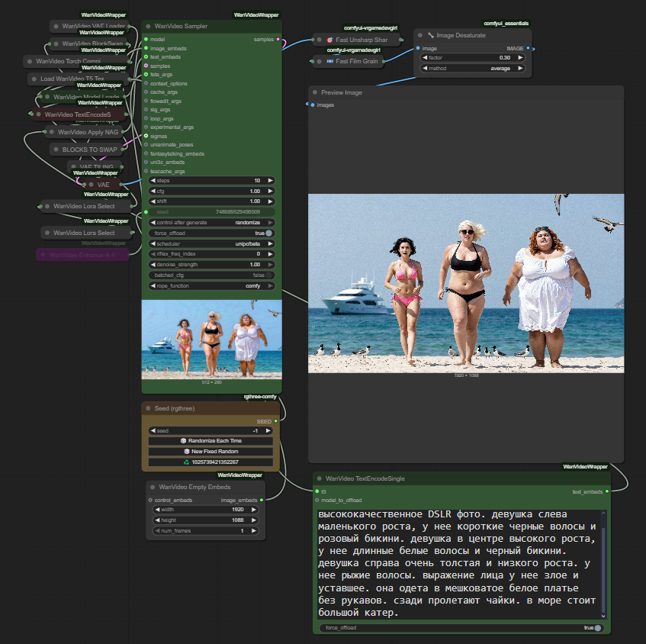Increase cfg with the right arrow

[270, 191]
